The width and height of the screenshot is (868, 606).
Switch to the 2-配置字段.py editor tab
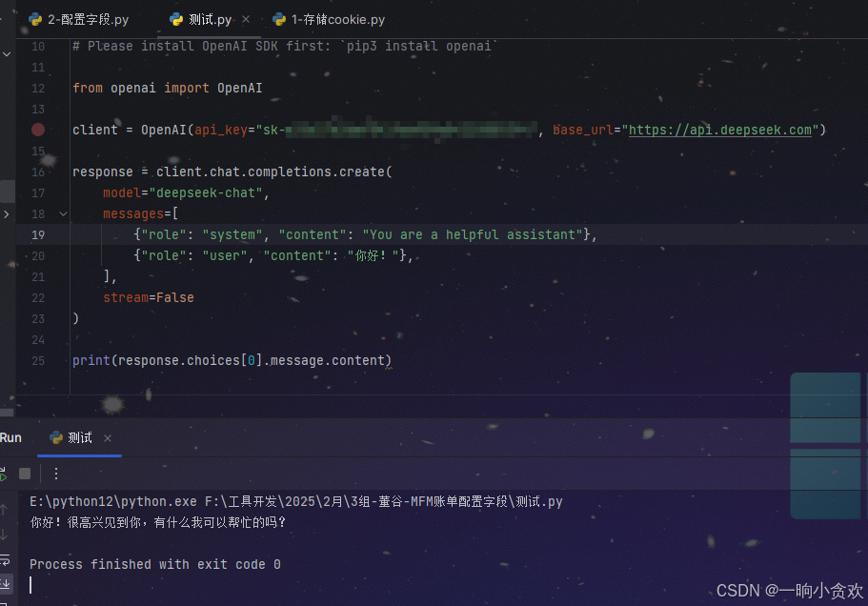point(79,20)
